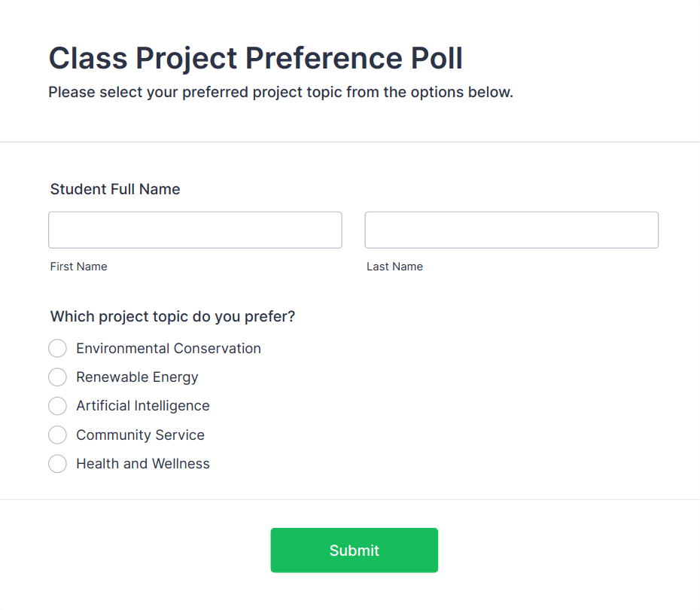The image size is (700, 610).
Task: Click the "Health and Wellness" label text
Action: coord(143,464)
